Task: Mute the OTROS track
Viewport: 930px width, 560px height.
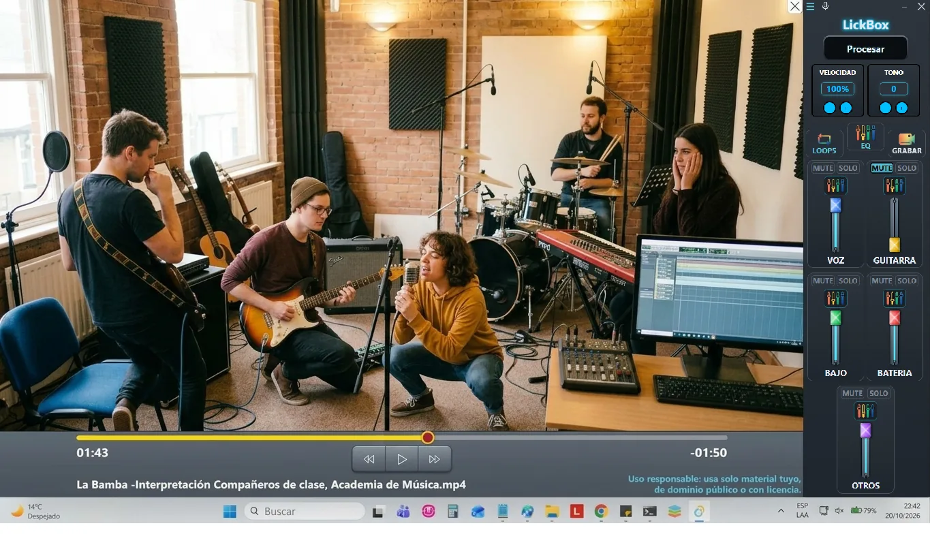Action: pos(852,393)
